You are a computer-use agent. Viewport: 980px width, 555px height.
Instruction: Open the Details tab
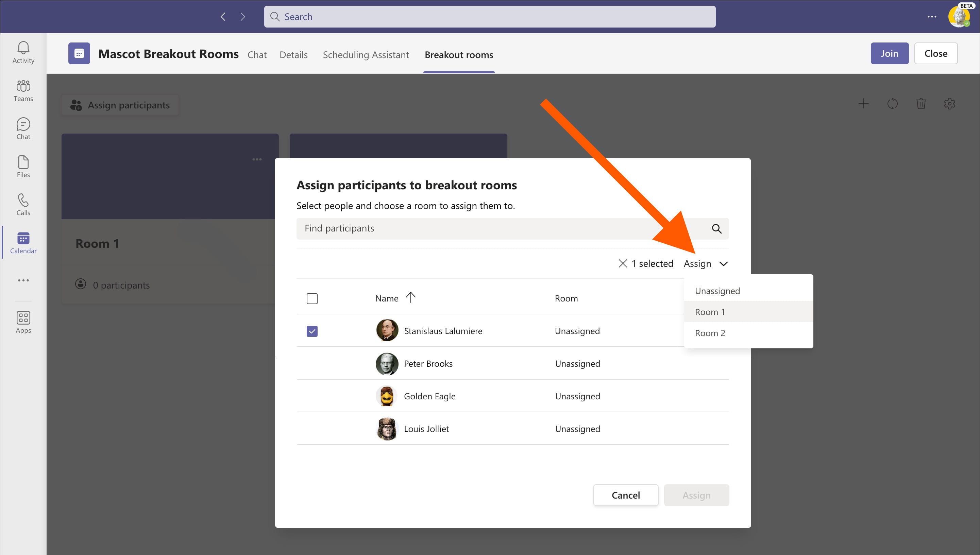tap(293, 55)
